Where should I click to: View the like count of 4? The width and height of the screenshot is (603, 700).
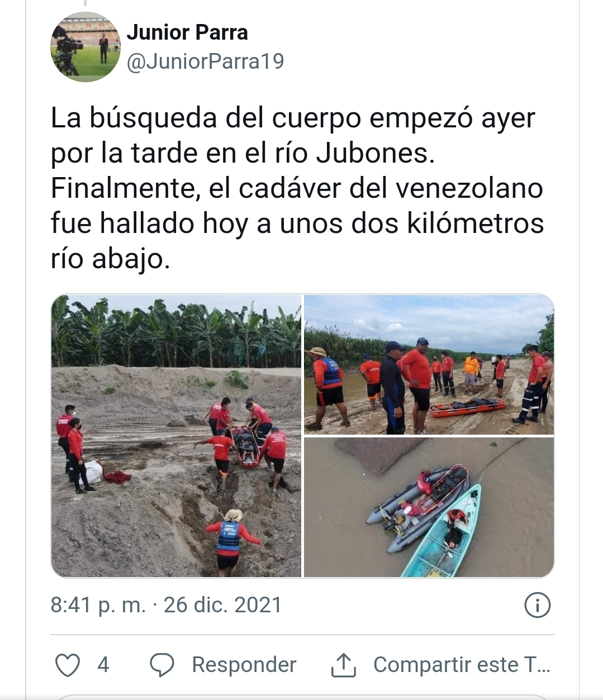[103, 665]
